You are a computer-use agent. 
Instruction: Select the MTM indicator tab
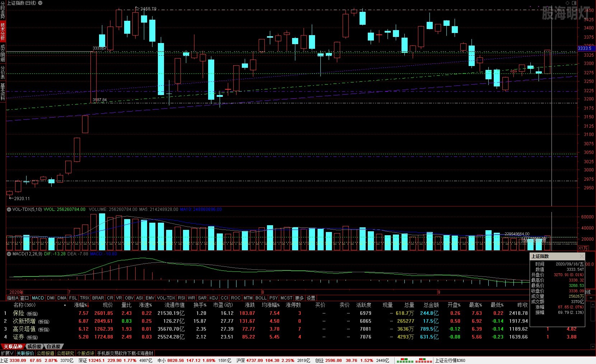coord(248,298)
